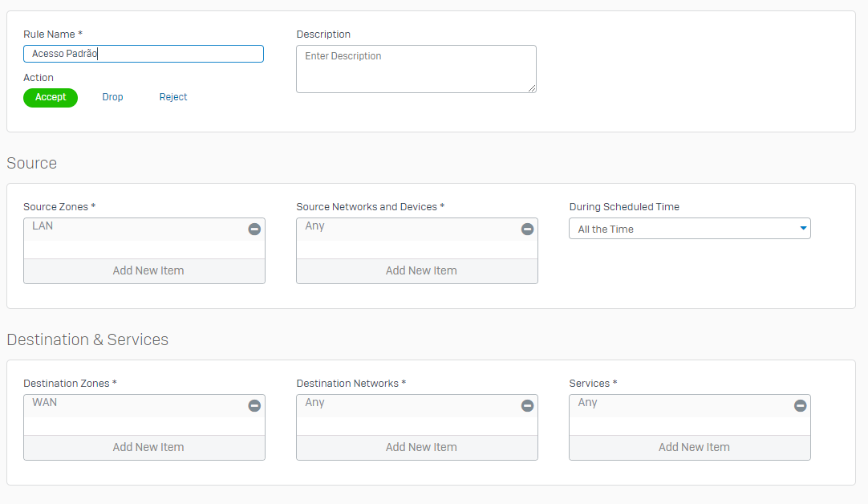Screen dimensions: 868x504
Task: Select the WAN entry in Destination Zones
Action: [45, 403]
